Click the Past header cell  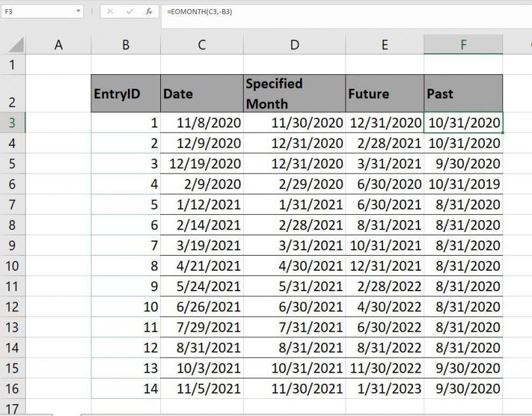point(464,93)
